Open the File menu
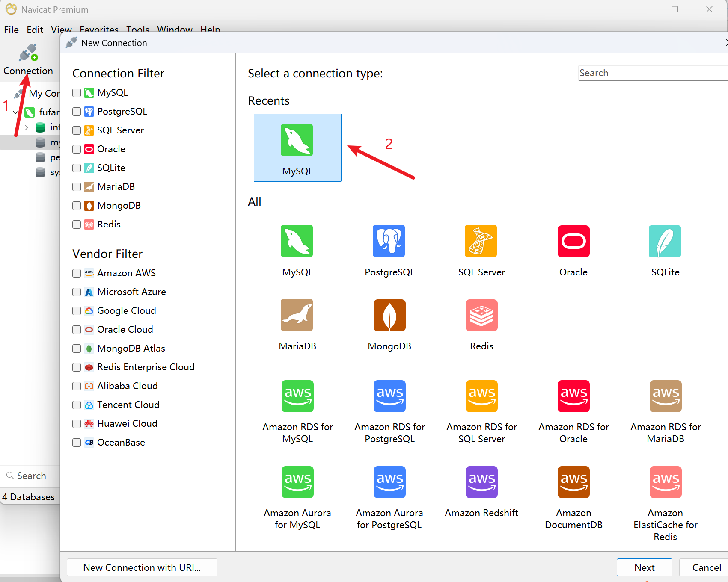The image size is (728, 582). click(11, 30)
